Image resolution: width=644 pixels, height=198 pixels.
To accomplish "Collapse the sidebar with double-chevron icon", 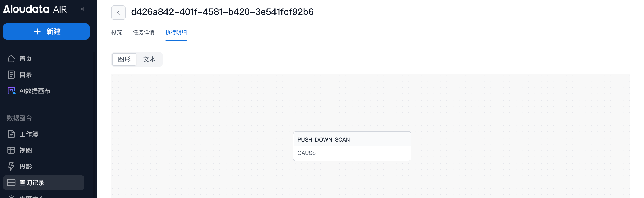I will [x=82, y=9].
